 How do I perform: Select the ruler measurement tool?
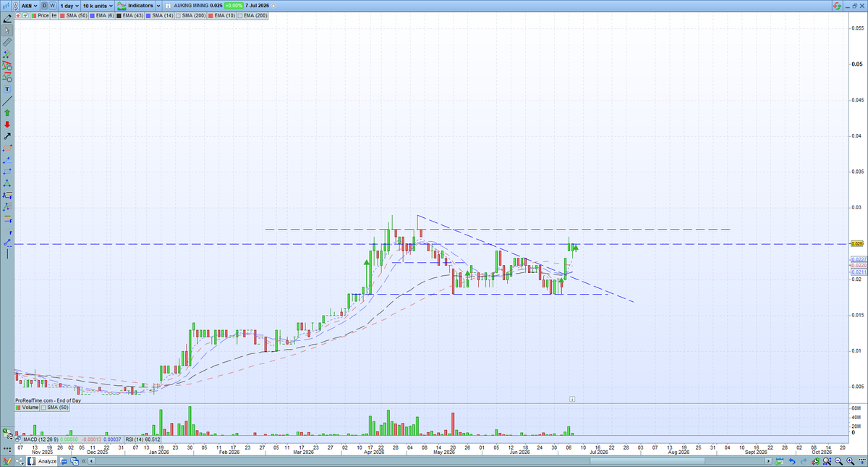pos(7,43)
